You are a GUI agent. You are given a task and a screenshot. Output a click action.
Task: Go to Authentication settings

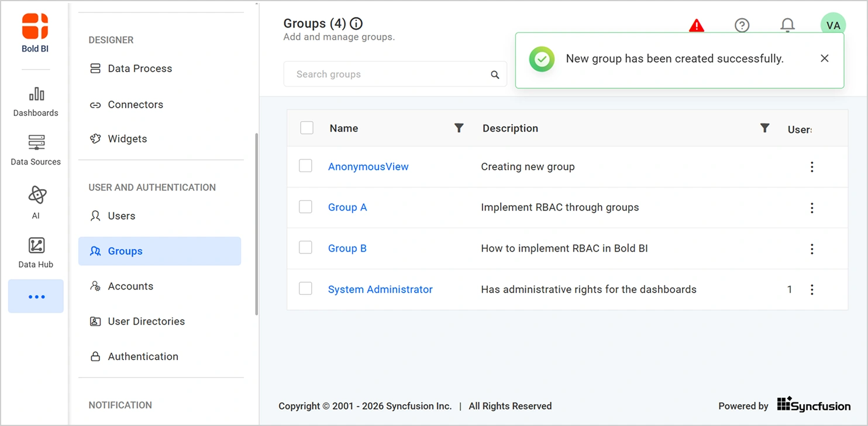tap(160, 356)
